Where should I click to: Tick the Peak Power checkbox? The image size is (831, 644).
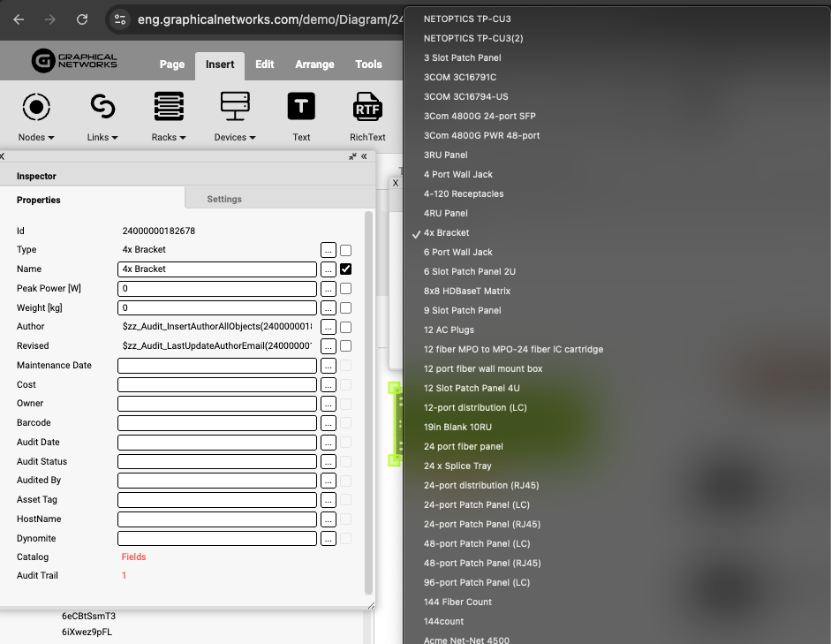346,289
